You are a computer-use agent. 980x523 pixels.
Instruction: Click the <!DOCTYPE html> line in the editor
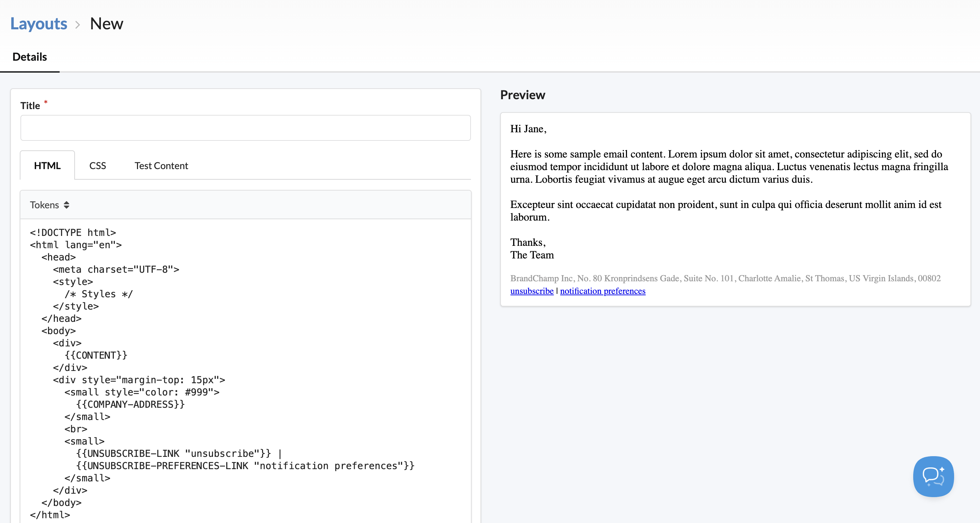[x=73, y=233]
